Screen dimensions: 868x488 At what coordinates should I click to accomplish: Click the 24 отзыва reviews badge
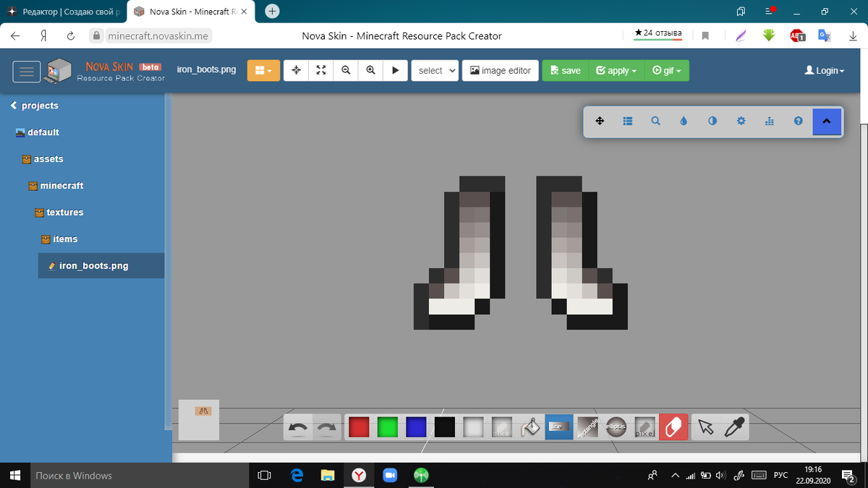point(658,33)
